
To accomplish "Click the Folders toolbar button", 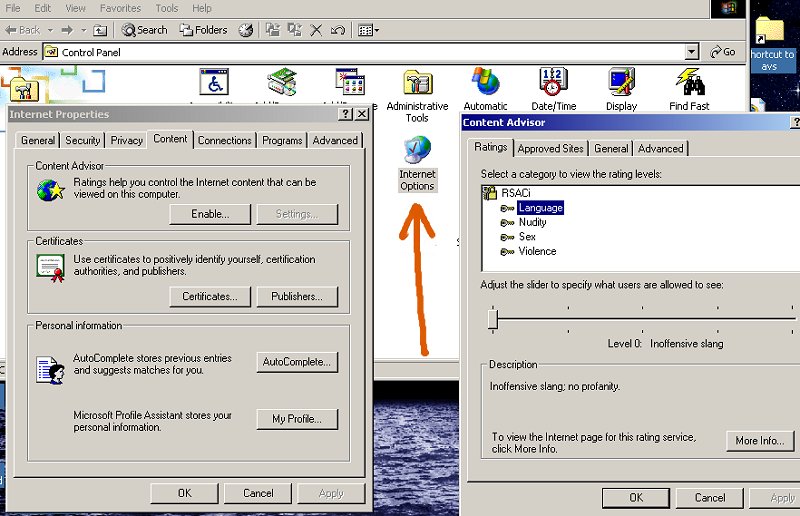I will pyautogui.click(x=203, y=30).
